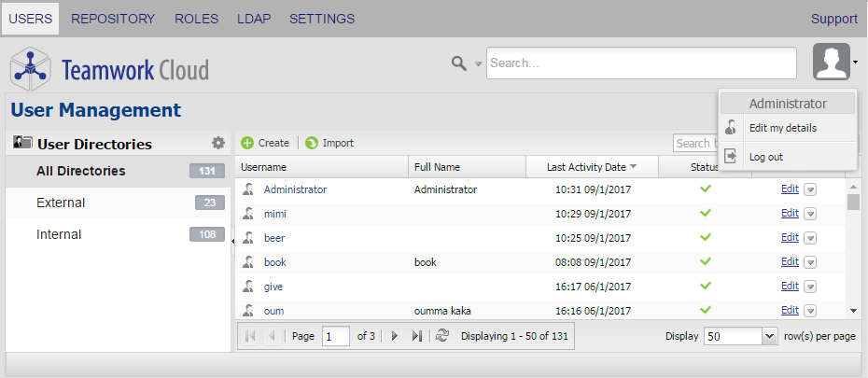Switch to the REPOSITORY tab

[x=113, y=19]
